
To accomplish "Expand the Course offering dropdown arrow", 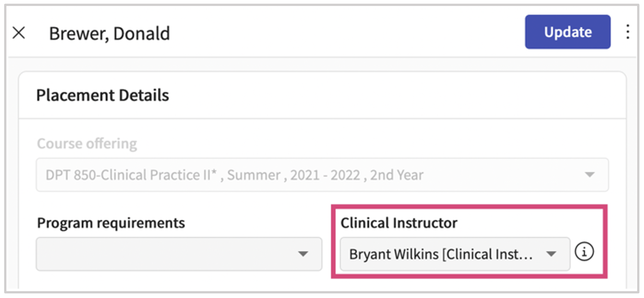I will pos(590,175).
